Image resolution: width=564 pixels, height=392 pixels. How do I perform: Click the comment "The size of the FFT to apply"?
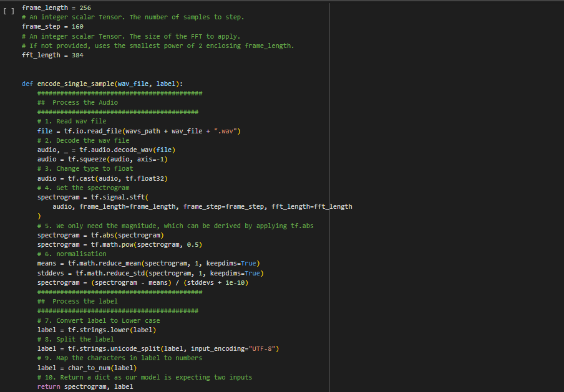tap(185, 36)
